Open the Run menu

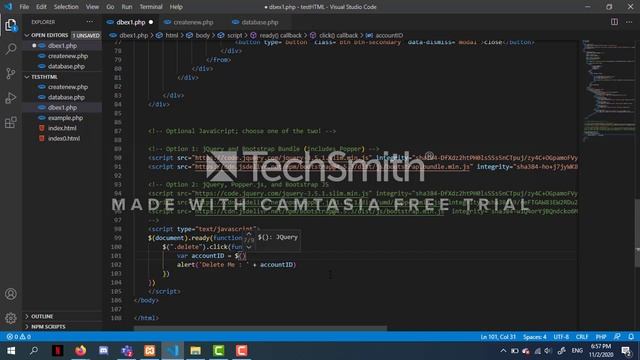[x=127, y=7]
